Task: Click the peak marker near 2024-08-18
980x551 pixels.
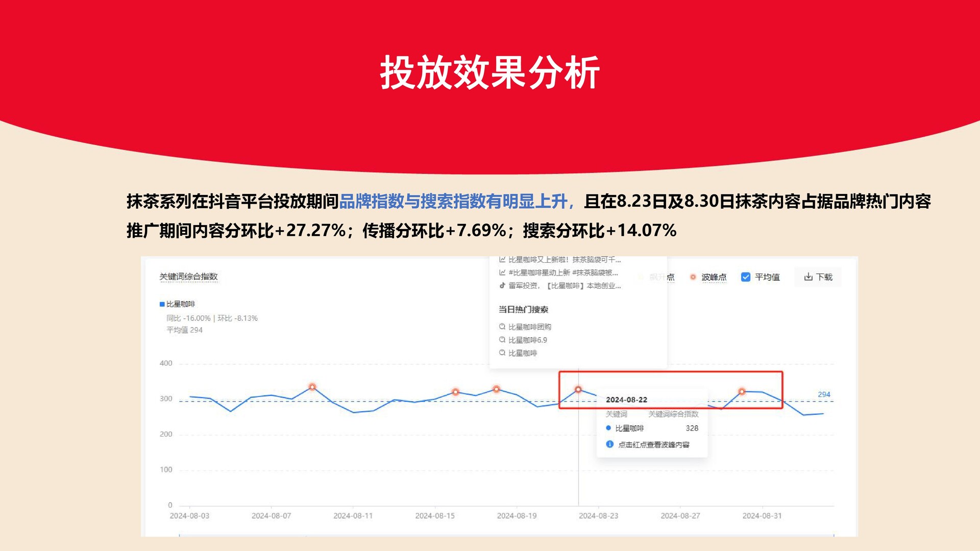Action: pos(496,389)
